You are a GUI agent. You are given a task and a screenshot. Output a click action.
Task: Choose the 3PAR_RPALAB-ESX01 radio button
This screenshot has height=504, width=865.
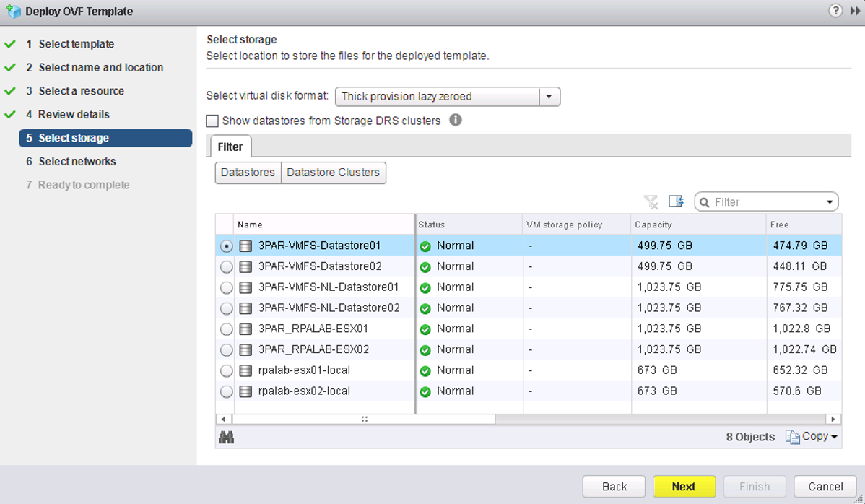pos(227,329)
